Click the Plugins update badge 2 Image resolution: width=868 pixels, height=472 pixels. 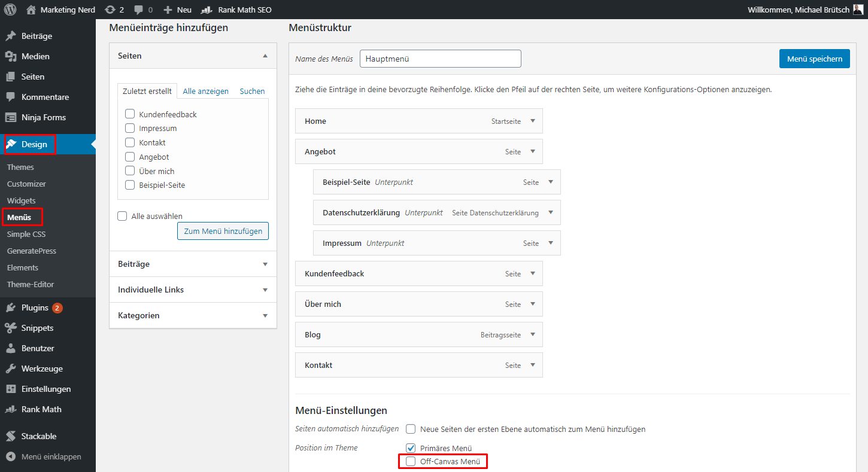[57, 308]
